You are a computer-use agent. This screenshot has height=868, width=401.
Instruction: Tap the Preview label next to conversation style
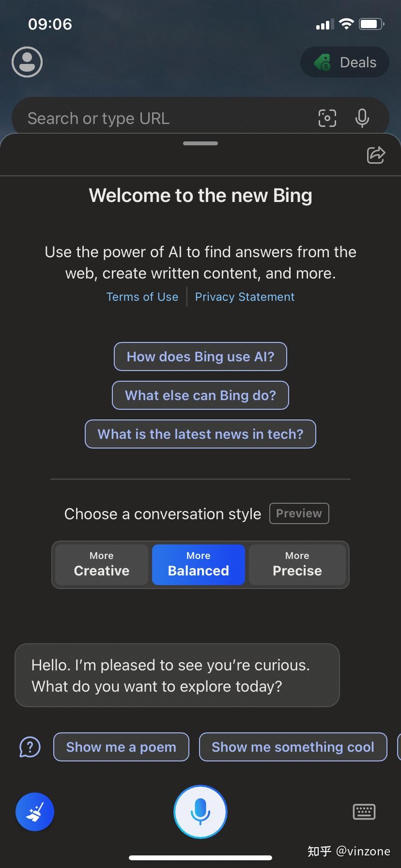pyautogui.click(x=299, y=513)
